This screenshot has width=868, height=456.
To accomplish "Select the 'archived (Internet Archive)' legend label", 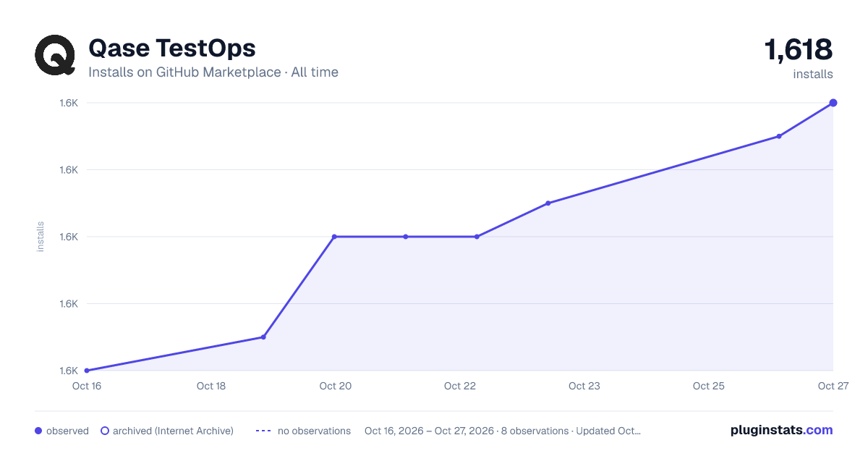I will pyautogui.click(x=173, y=431).
